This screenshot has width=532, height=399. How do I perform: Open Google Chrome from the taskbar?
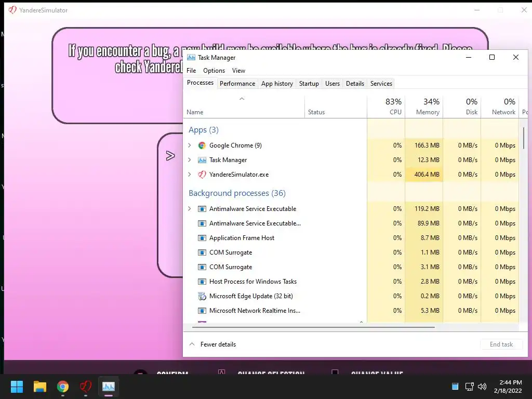63,387
